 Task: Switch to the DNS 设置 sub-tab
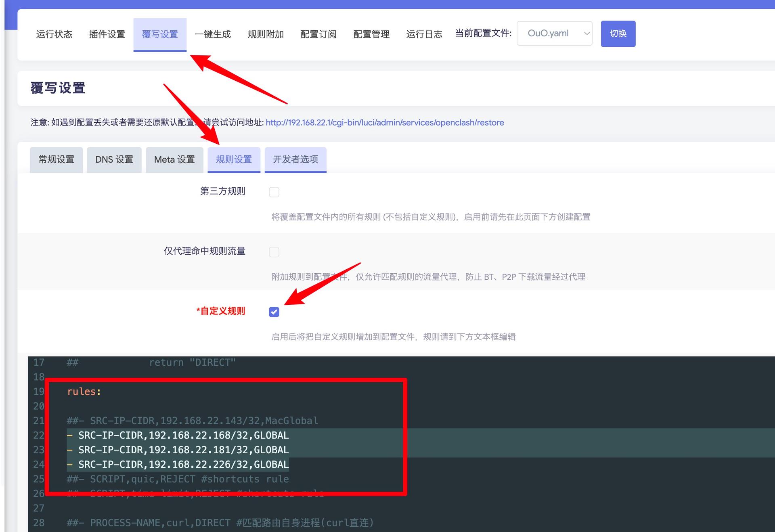(x=114, y=160)
